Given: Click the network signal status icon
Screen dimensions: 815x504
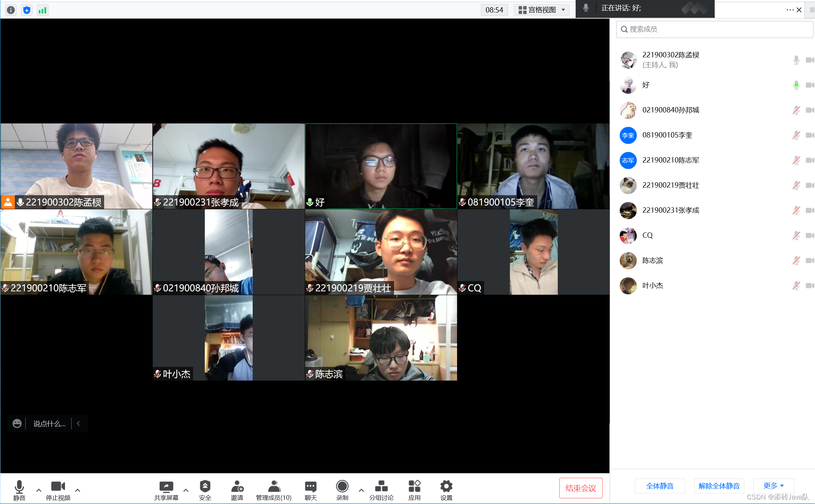Looking at the screenshot, I should 43,10.
